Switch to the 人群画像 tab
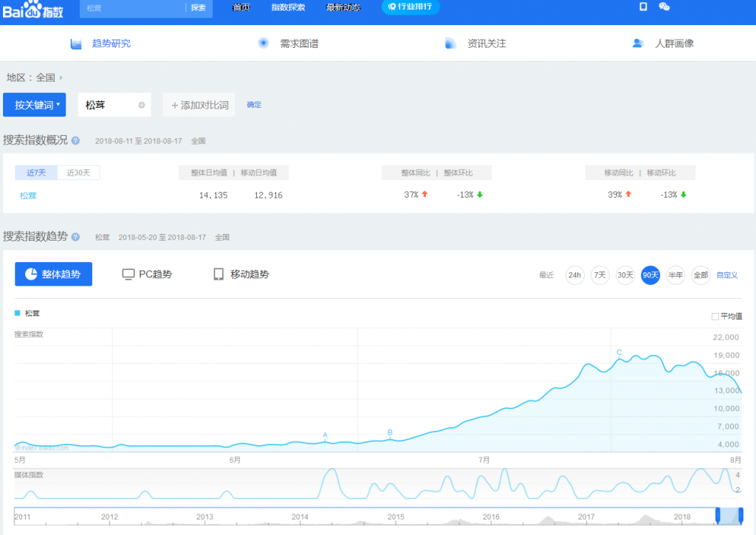756x535 pixels. click(663, 44)
